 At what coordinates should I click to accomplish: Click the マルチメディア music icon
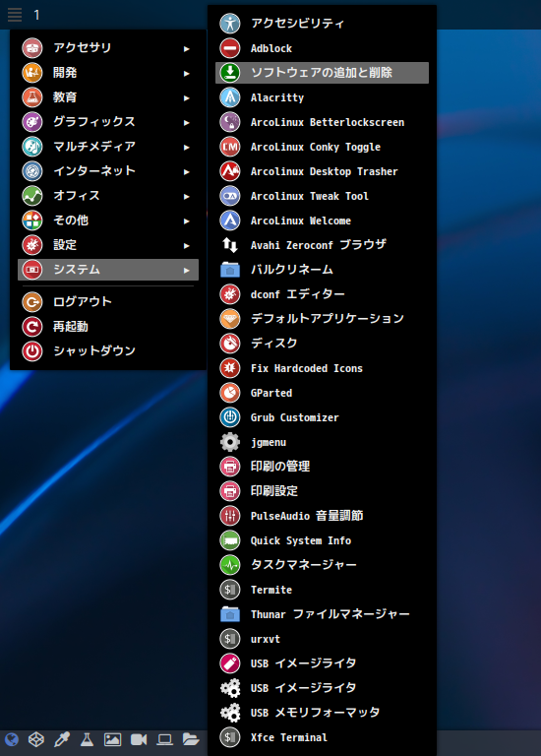(x=32, y=147)
